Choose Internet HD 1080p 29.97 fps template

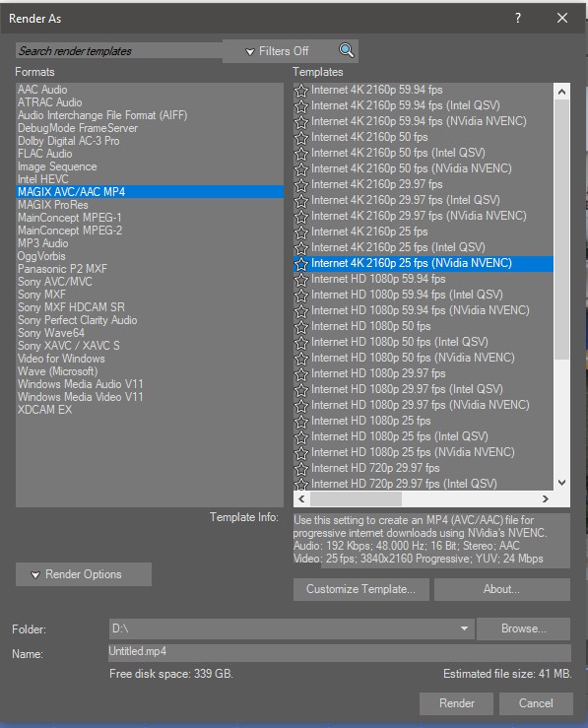[x=424, y=373]
